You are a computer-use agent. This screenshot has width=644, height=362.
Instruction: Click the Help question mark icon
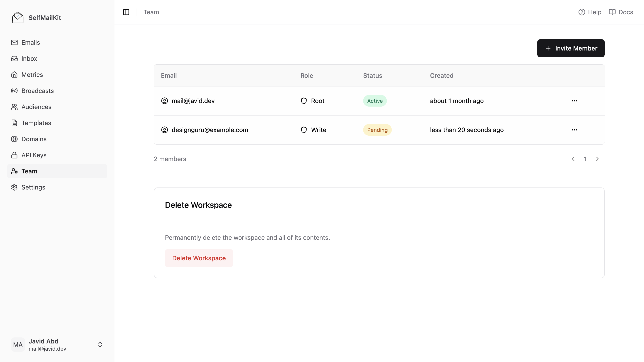(582, 12)
